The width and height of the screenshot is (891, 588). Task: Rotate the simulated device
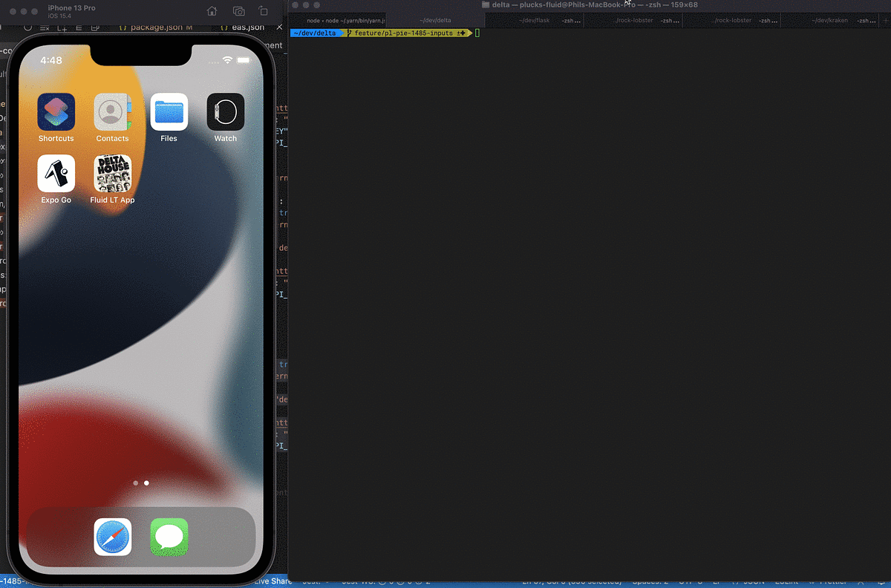click(263, 10)
